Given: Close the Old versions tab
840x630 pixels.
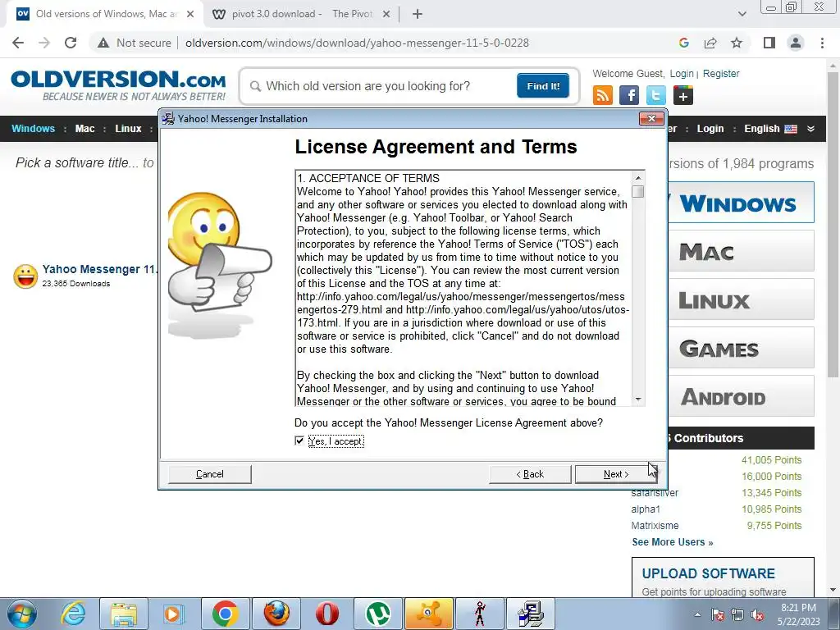Looking at the screenshot, I should 190,15.
